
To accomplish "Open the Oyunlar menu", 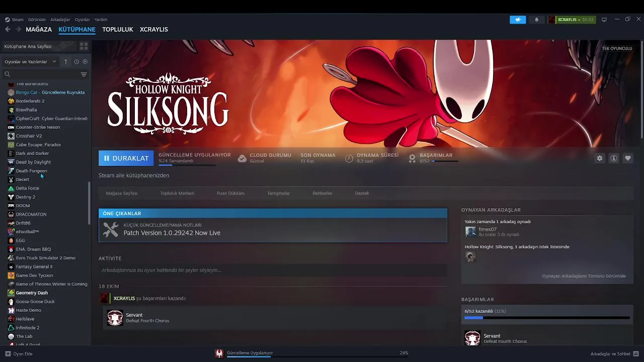I will (x=82, y=20).
